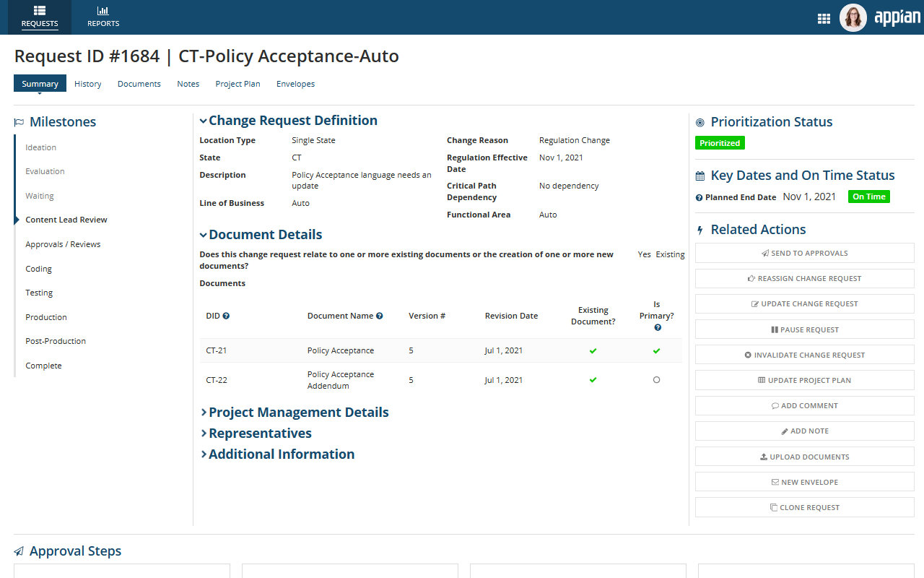Click the Document Name help icon
Viewport: 924px width, 578px height.
[x=380, y=316]
